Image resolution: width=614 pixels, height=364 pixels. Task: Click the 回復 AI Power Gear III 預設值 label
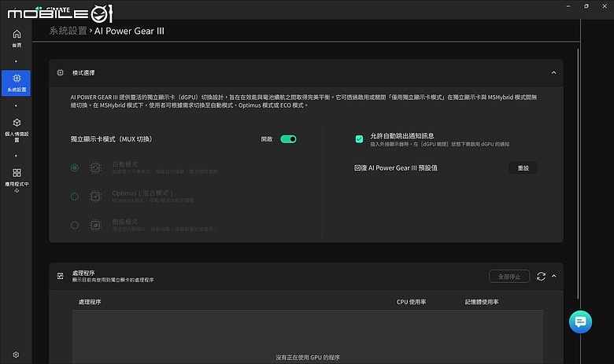click(395, 167)
